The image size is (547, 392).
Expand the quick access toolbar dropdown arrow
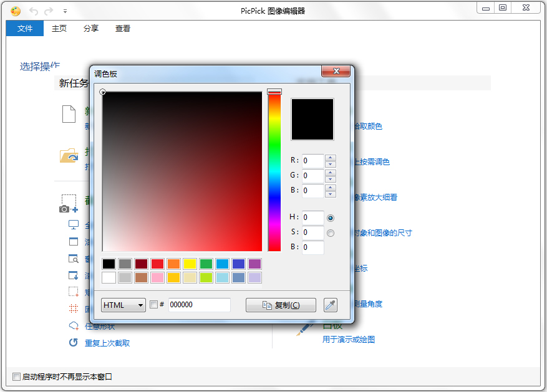tap(65, 11)
